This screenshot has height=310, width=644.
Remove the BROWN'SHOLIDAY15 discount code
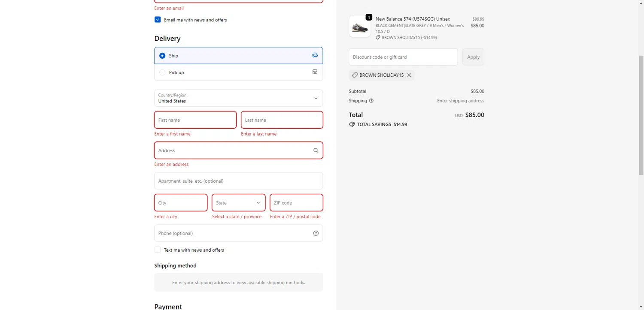pyautogui.click(x=409, y=75)
